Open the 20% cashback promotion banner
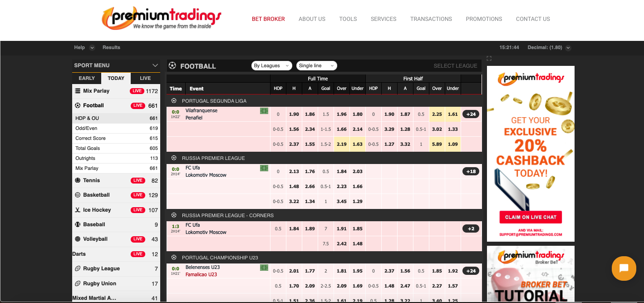This screenshot has width=644, height=303. point(531,154)
